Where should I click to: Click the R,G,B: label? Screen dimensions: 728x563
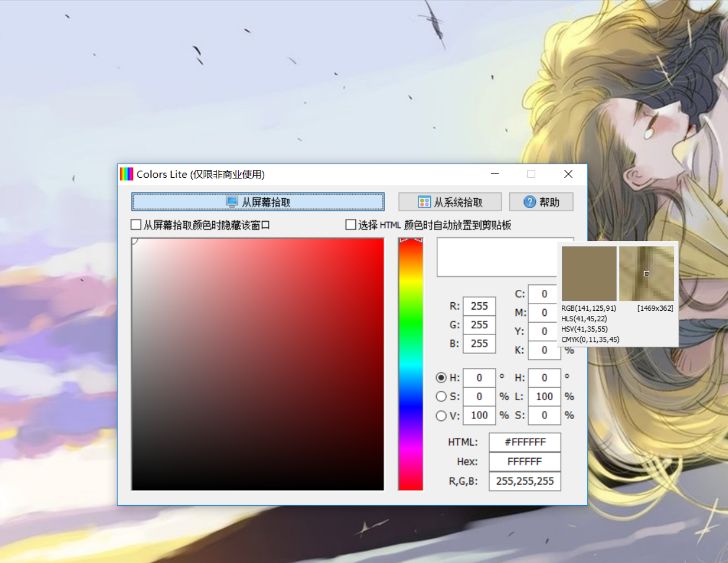coord(463,481)
